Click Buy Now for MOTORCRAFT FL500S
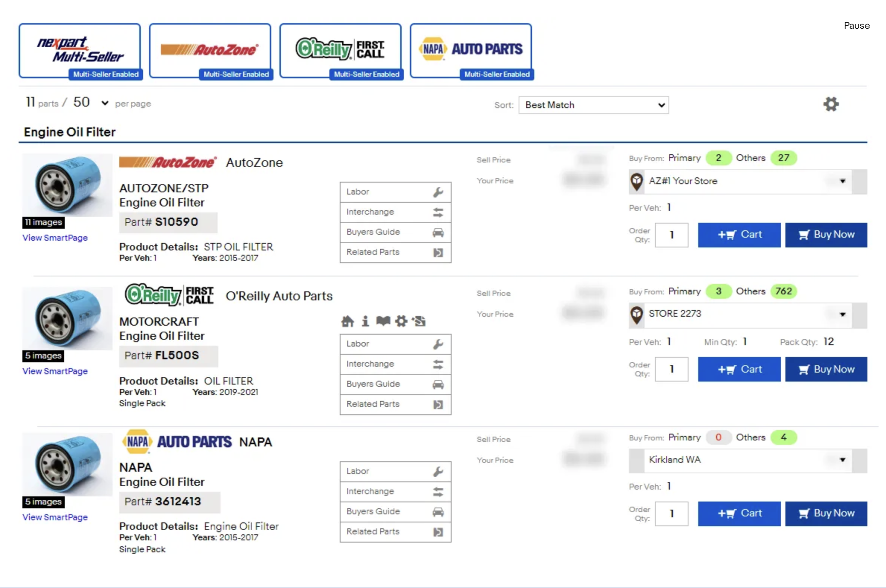 point(826,369)
